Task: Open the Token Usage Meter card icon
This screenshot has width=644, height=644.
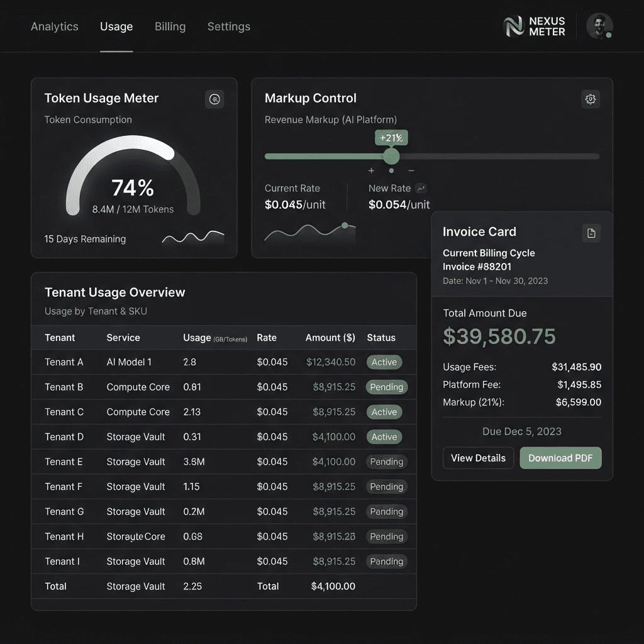Action: 214,99
